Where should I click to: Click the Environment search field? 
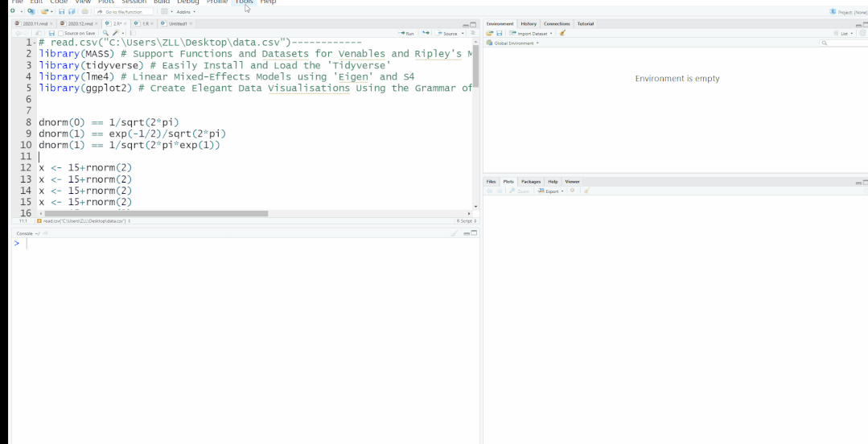tap(844, 43)
